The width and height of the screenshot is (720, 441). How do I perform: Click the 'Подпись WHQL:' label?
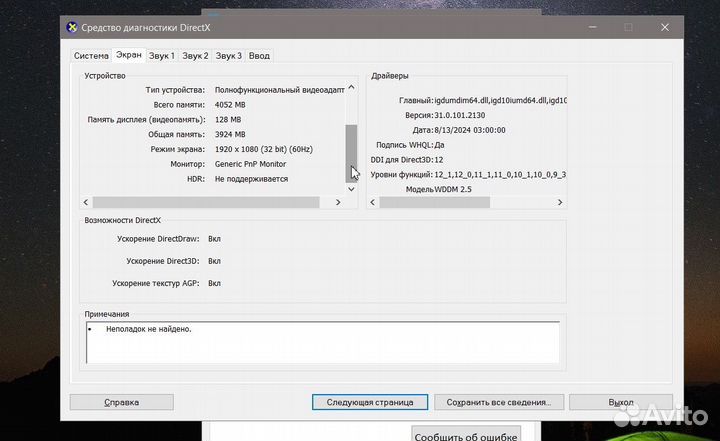(405, 145)
